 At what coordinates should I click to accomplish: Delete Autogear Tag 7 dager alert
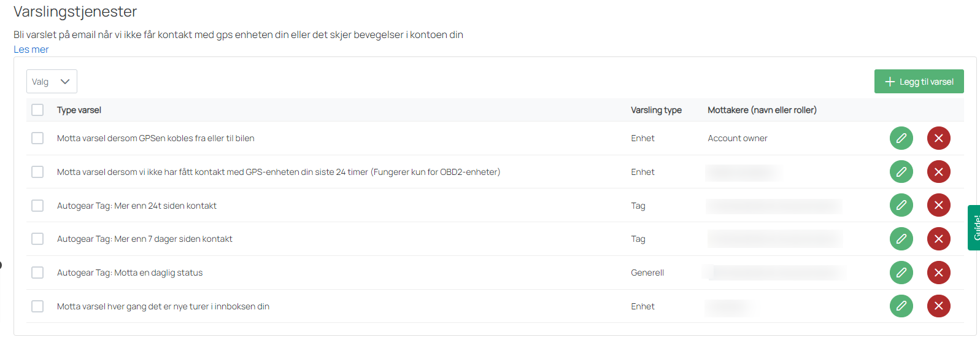(x=938, y=239)
